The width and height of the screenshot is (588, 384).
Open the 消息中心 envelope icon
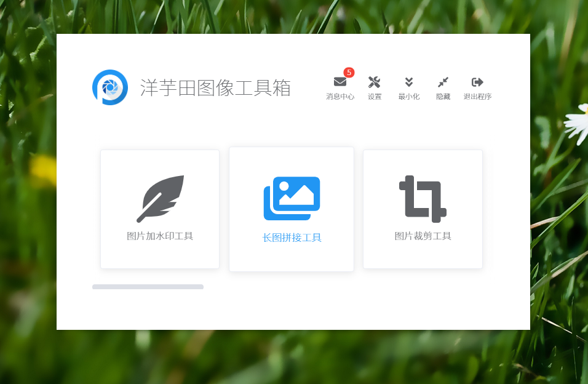coord(340,81)
